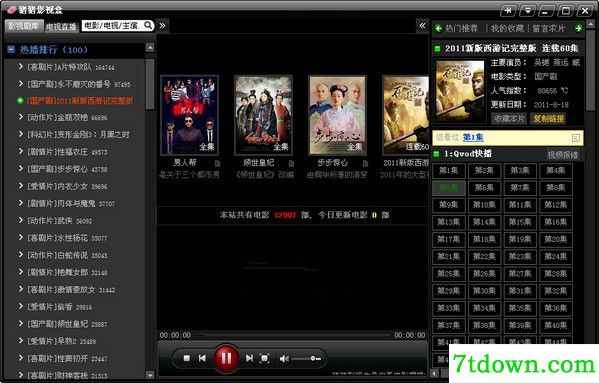Image resolution: width=599 pixels, height=383 pixels.
Task: Click the double left arrow collapsing right panel
Action: [x=422, y=26]
